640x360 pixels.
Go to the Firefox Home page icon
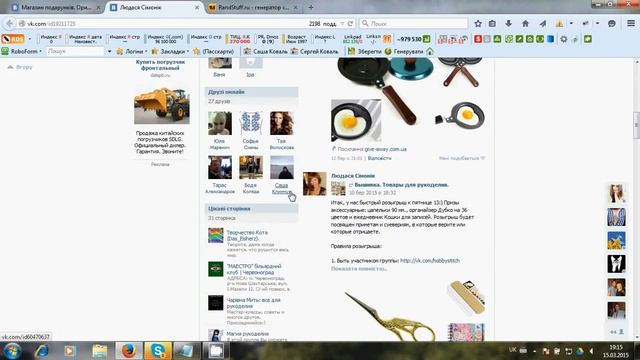coord(525,24)
